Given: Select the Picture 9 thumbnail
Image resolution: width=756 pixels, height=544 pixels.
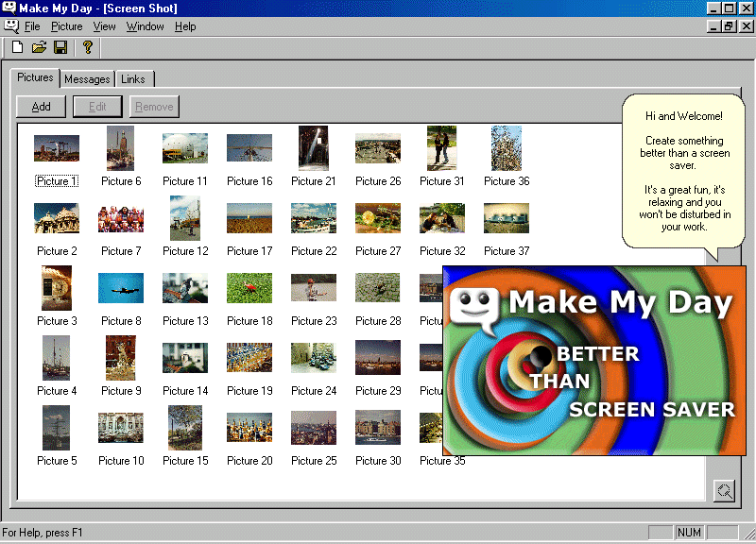Looking at the screenshot, I should coord(121,358).
